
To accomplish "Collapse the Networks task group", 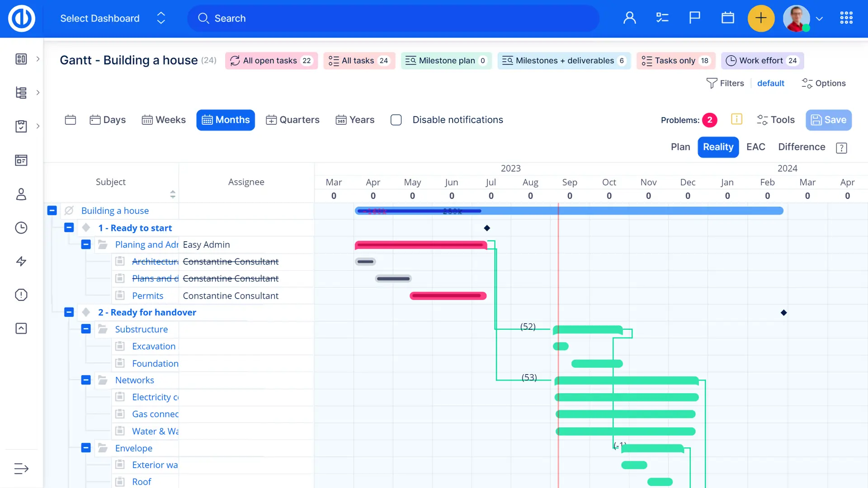I will click(86, 380).
